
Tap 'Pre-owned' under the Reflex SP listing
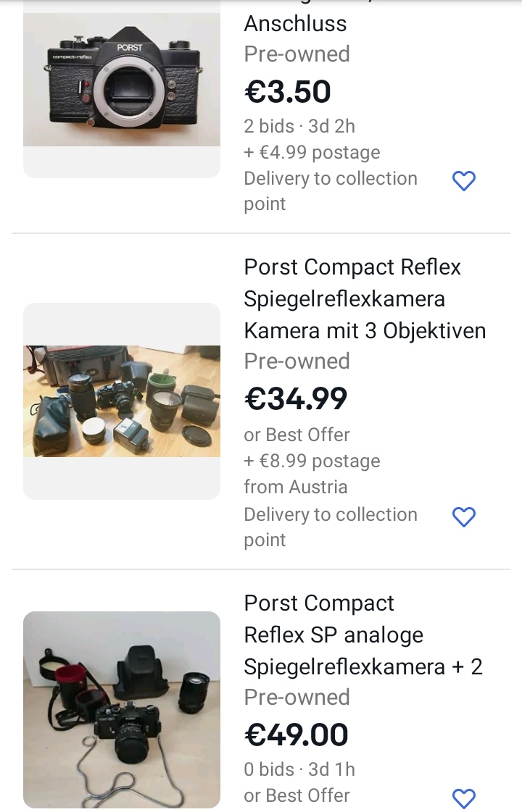point(297,697)
